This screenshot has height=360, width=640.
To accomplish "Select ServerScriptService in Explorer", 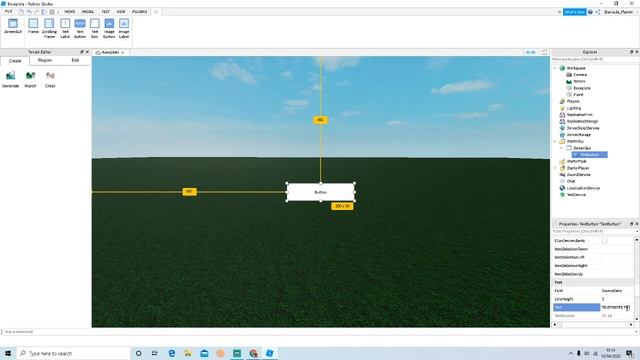I will point(583,128).
